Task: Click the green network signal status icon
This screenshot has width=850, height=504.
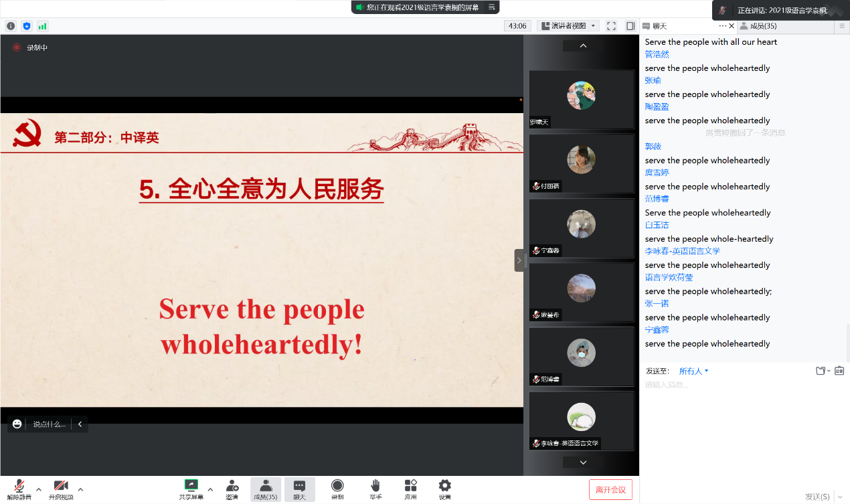Action: (x=43, y=26)
